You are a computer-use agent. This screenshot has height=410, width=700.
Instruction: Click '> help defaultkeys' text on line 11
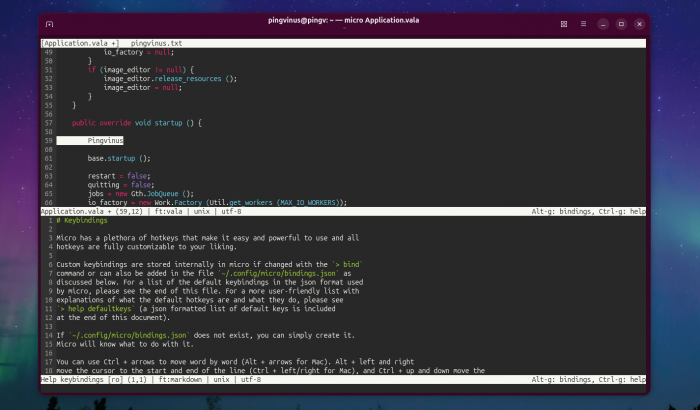(x=96, y=309)
